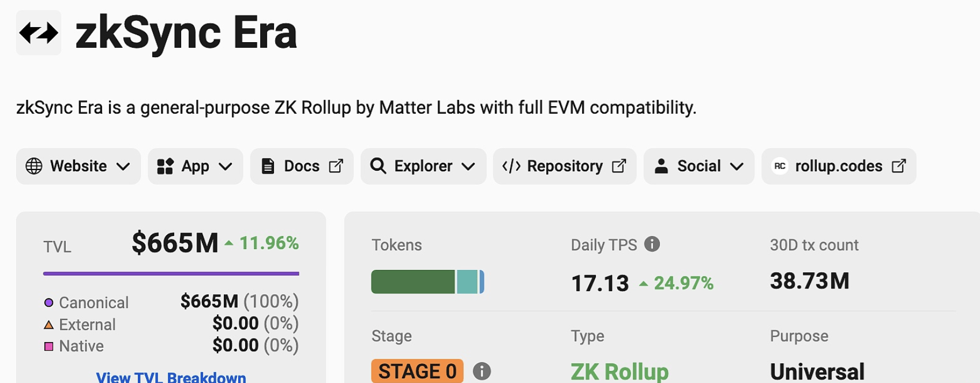Click the purple TVL progress bar
The width and height of the screenshot is (980, 383).
171,273
